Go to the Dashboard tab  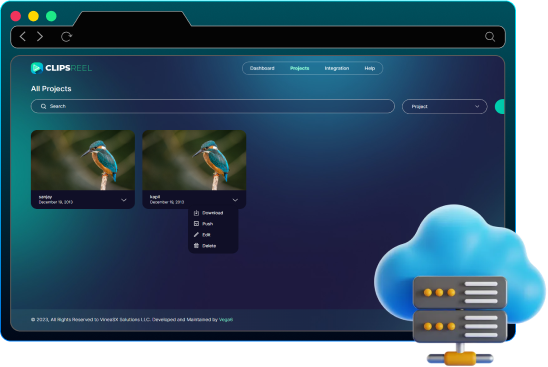pyautogui.click(x=262, y=68)
